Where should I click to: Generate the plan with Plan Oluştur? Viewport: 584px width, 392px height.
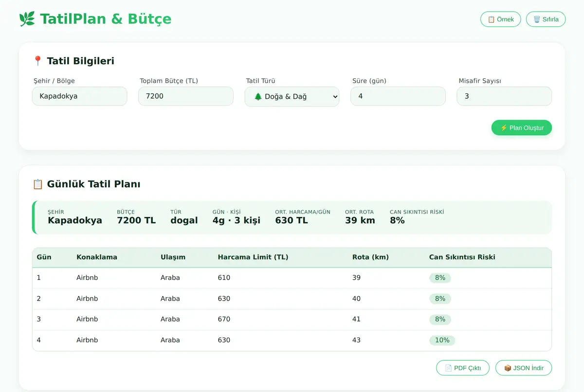pyautogui.click(x=522, y=128)
